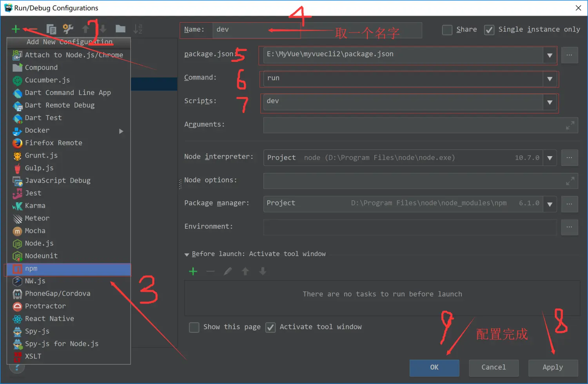
Task: Click the Apply button
Action: [x=553, y=368]
